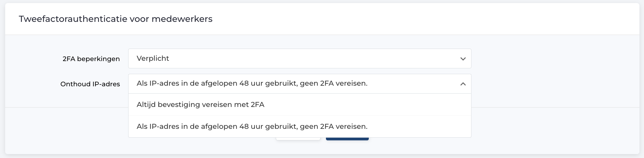
Task: Open the Verplicht dropdown field
Action: click(x=300, y=58)
